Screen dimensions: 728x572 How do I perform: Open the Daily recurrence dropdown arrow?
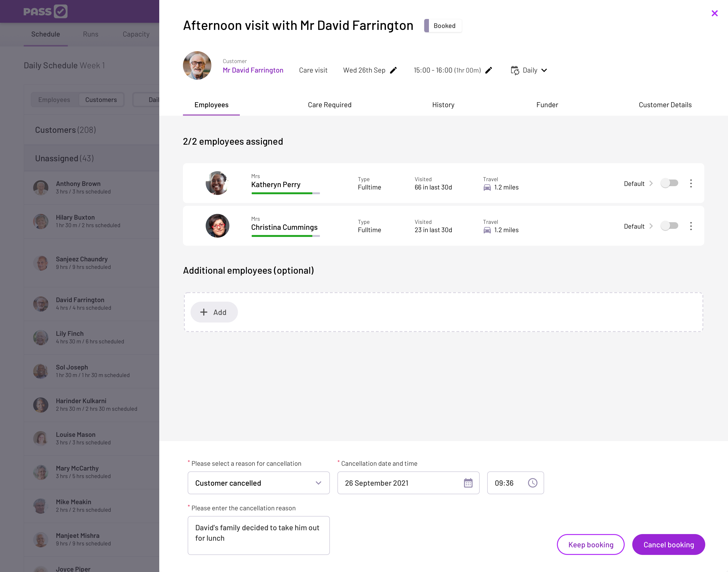[544, 70]
